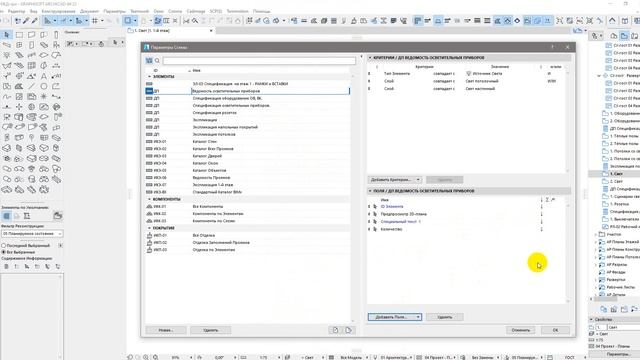Select 'Экспликация потолков' in scheme list

(x=248, y=134)
